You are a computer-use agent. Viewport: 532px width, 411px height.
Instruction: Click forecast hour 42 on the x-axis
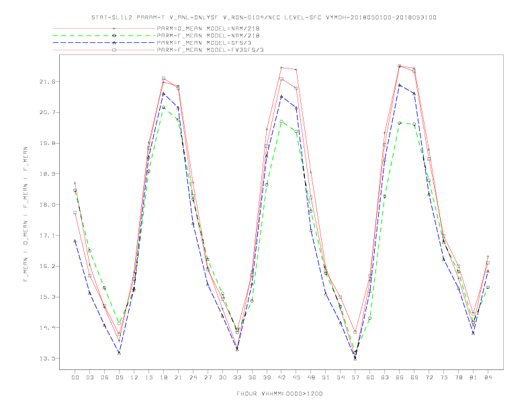pos(281,377)
